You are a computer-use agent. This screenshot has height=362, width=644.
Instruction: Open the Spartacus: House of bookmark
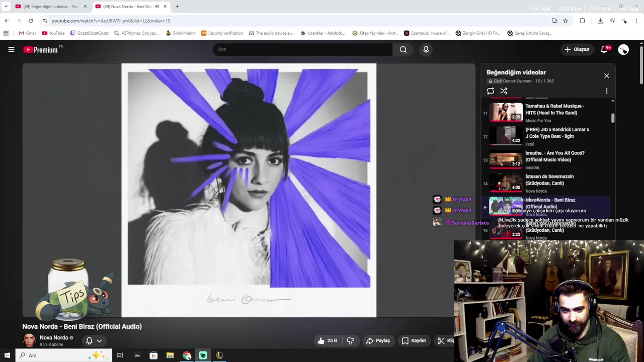(427, 33)
